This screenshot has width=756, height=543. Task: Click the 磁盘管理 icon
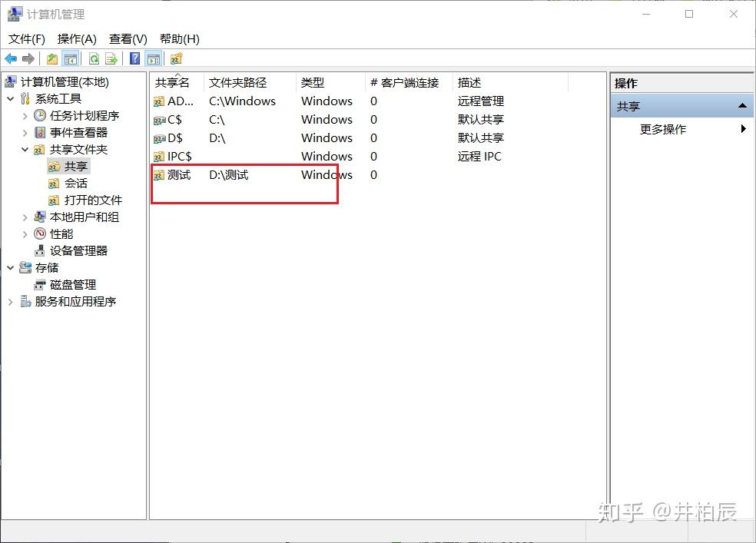click(40, 285)
